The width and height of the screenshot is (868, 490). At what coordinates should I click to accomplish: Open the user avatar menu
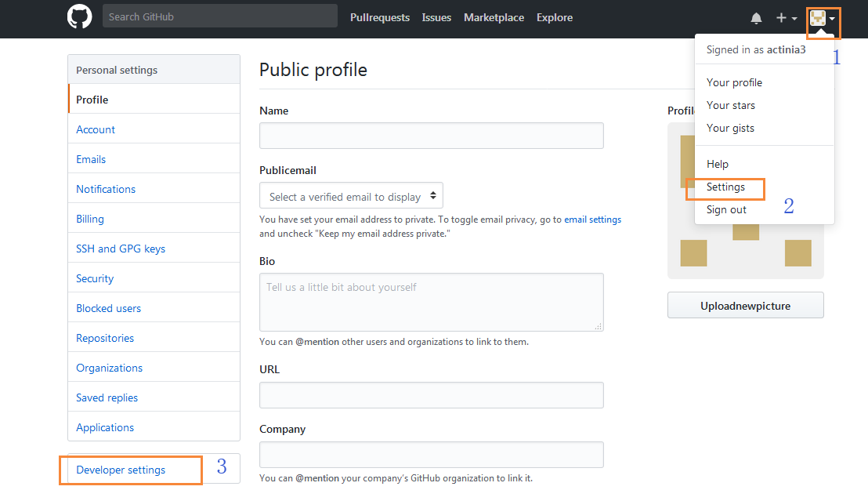click(823, 19)
